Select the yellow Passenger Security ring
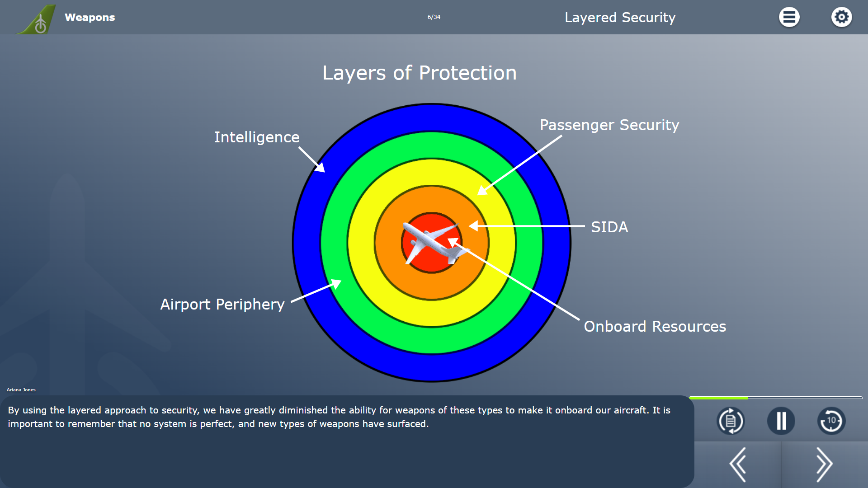Screen dimensions: 868x488 [x=431, y=172]
